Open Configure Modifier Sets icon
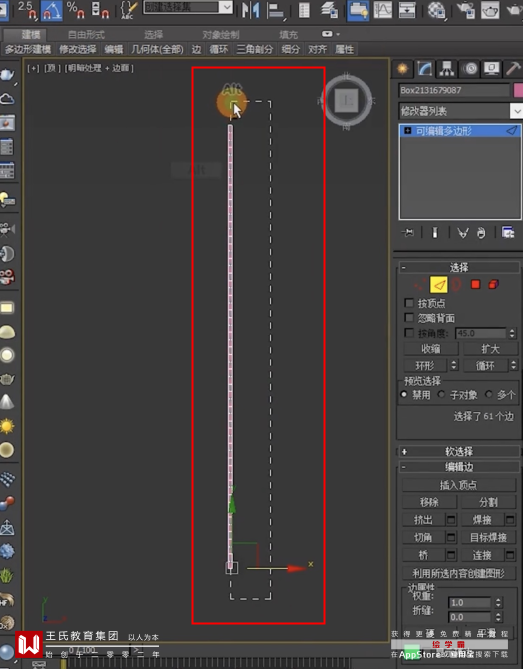This screenshot has width=523, height=669. click(x=508, y=233)
